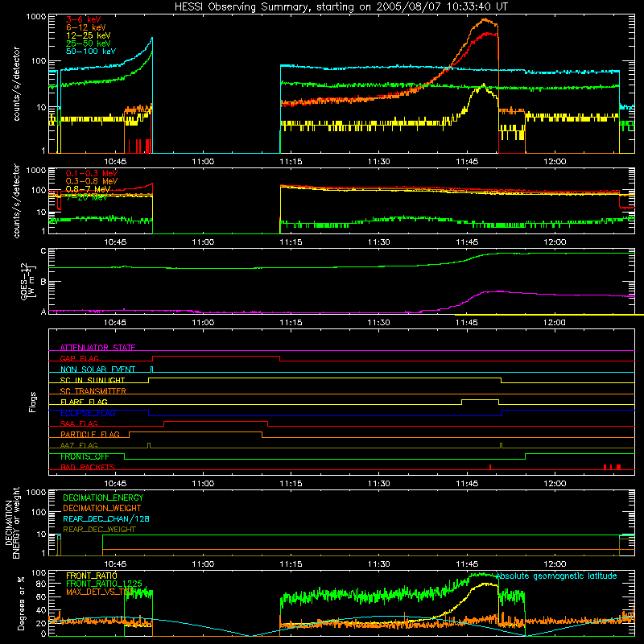The image size is (644, 644).
Task: Select the blue ECLIPSE_FLAG label
Action: 88,413
